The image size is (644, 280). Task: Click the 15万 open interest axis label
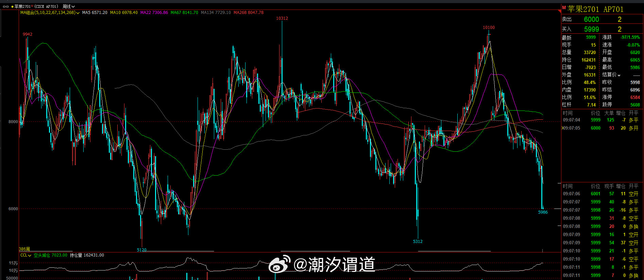pos(13,263)
